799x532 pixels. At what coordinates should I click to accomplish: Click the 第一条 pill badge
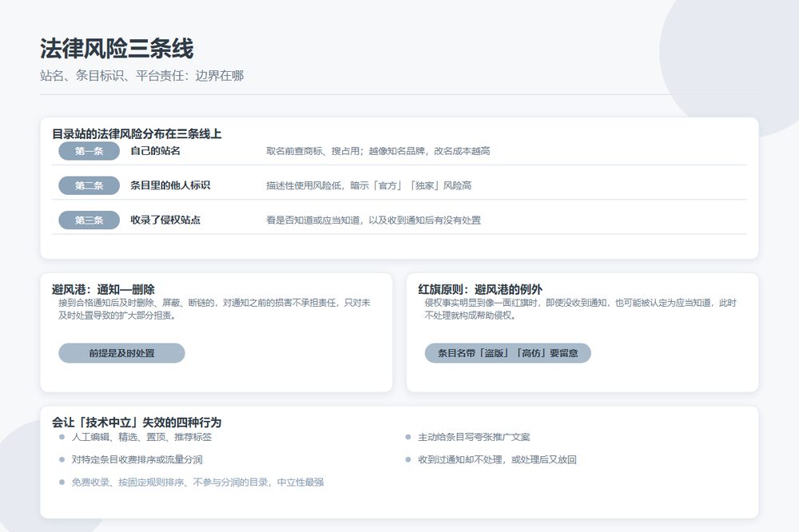point(89,151)
